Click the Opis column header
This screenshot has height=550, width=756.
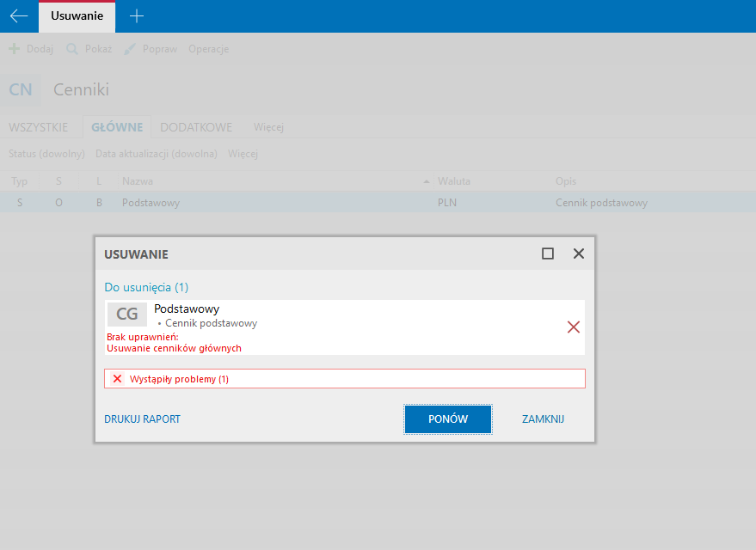566,181
